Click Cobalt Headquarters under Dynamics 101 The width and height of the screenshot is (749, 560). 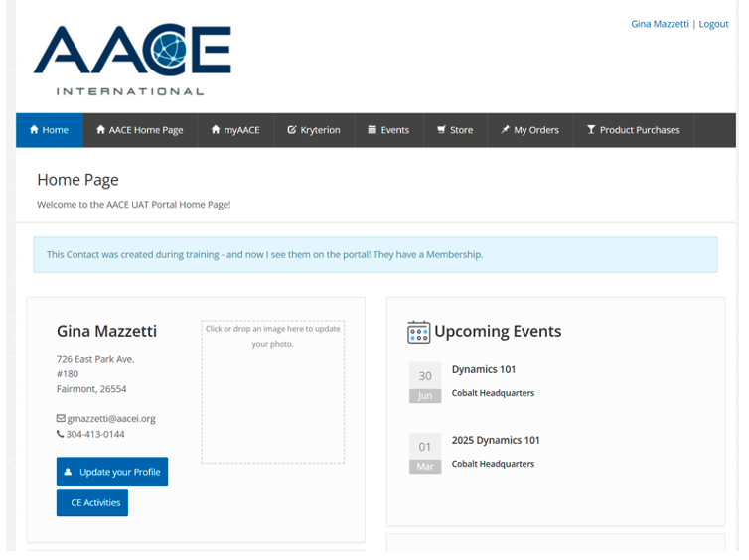493,393
